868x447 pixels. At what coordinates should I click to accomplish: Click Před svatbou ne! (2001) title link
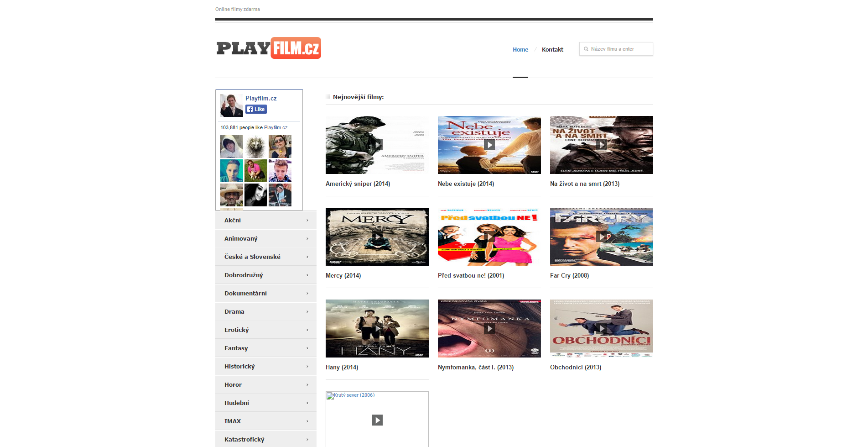tap(471, 275)
